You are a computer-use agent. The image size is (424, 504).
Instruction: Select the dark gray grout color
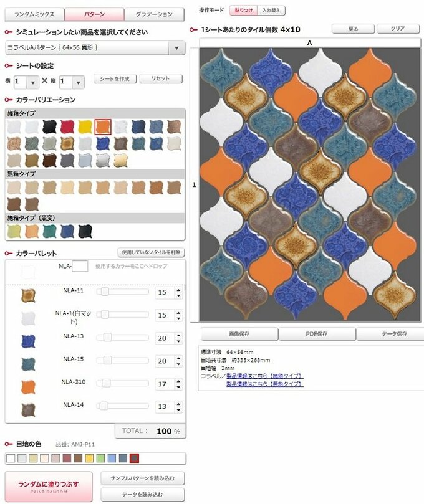tap(134, 459)
